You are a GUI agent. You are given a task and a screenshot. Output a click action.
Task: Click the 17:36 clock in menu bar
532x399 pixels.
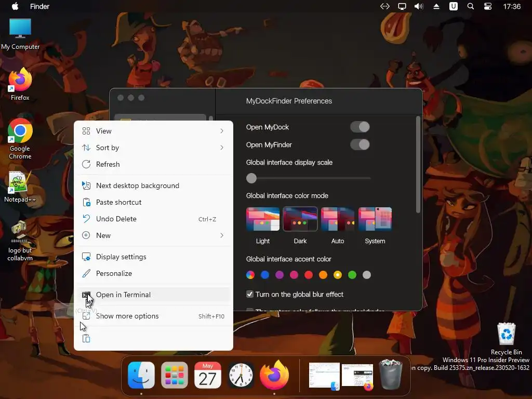click(x=512, y=6)
